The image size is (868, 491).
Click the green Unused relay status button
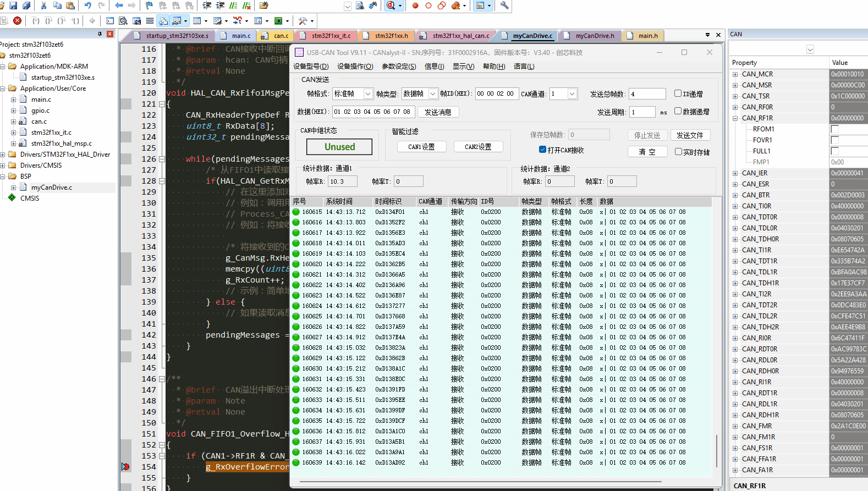click(339, 147)
